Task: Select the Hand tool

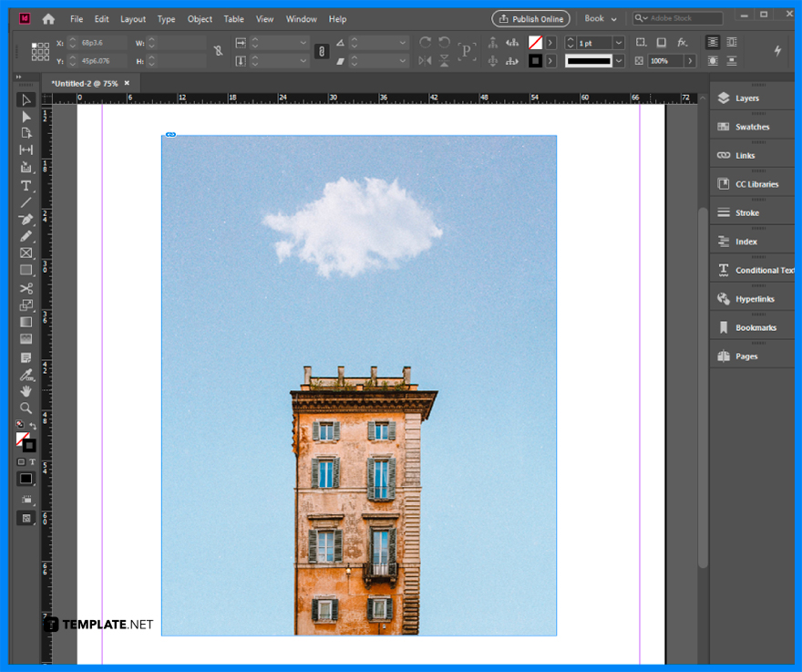Action: tap(26, 390)
